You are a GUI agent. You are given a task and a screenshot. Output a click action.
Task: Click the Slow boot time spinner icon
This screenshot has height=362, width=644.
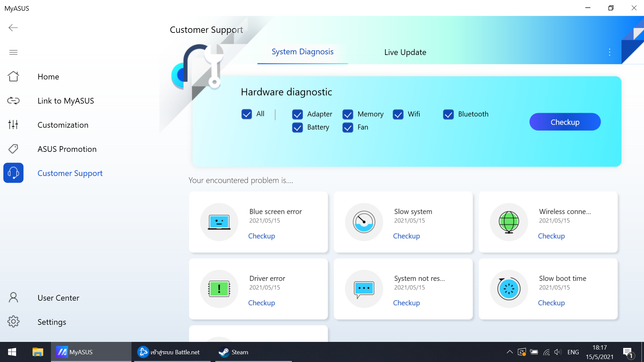pos(509,289)
